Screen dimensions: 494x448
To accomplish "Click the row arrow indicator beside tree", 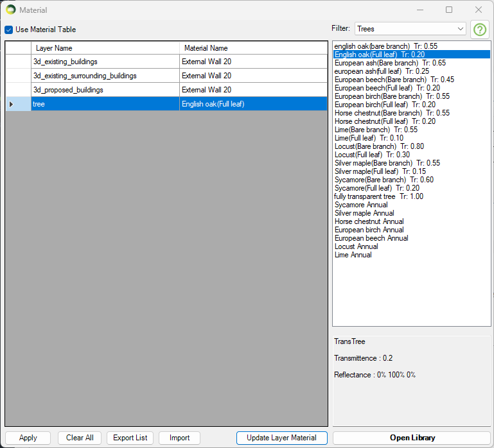I will tap(11, 104).
